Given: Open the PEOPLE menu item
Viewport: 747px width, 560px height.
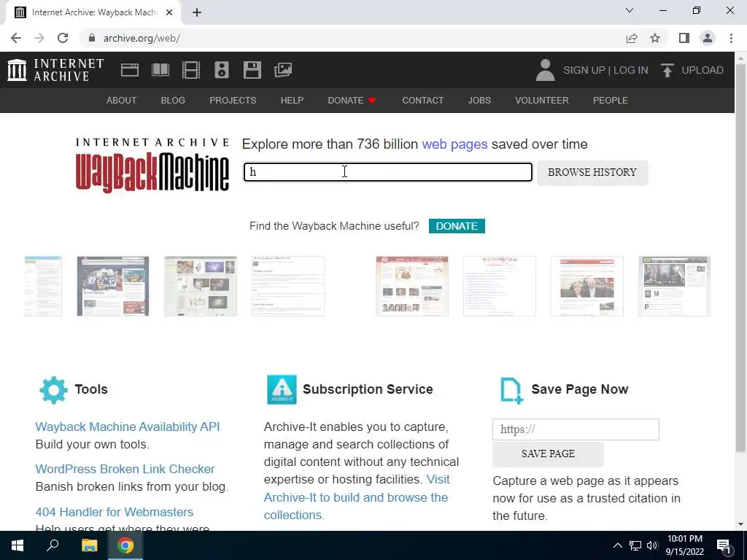Looking at the screenshot, I should [611, 101].
